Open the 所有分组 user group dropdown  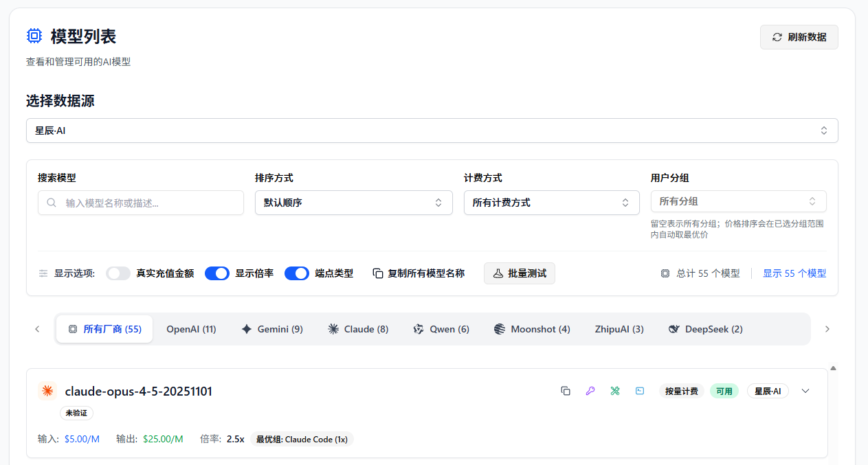[738, 201]
